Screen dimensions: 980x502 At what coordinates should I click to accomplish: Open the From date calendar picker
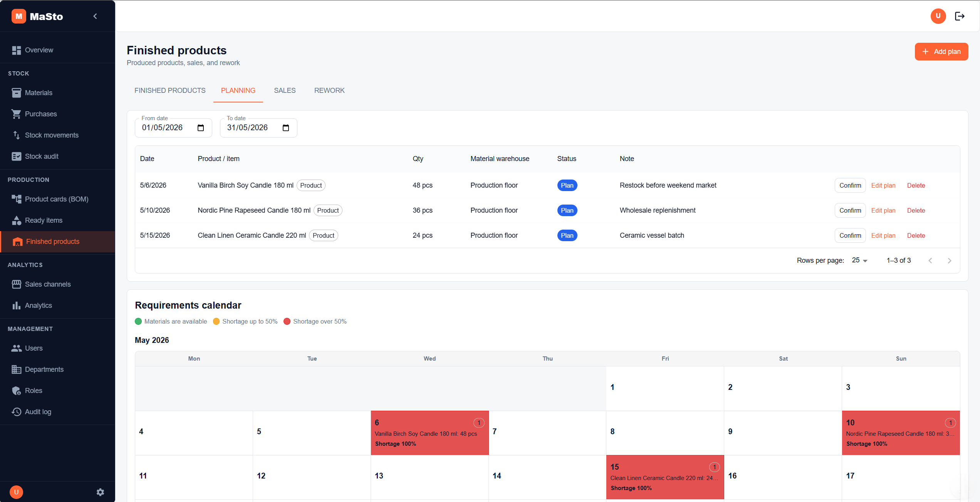(x=201, y=128)
